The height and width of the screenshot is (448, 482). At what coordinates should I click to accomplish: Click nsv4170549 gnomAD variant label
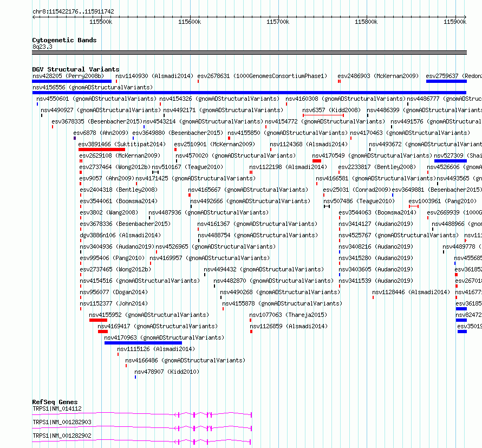click(x=372, y=155)
